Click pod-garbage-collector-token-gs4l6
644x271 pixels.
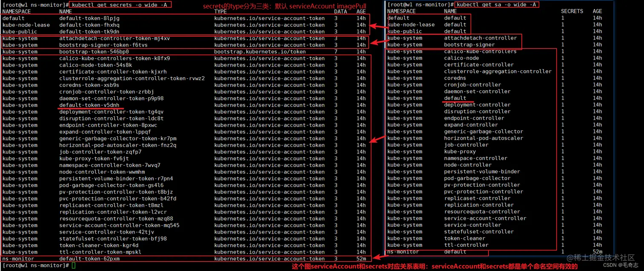112,185
